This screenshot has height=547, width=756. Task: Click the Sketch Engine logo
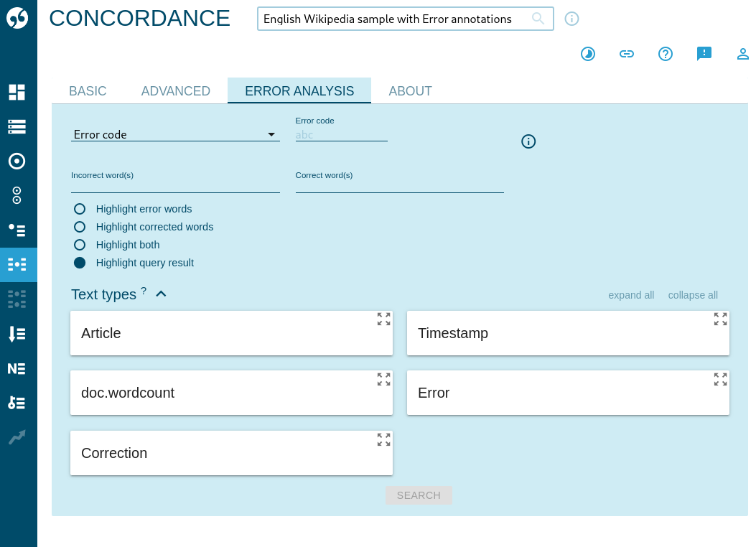(x=17, y=18)
